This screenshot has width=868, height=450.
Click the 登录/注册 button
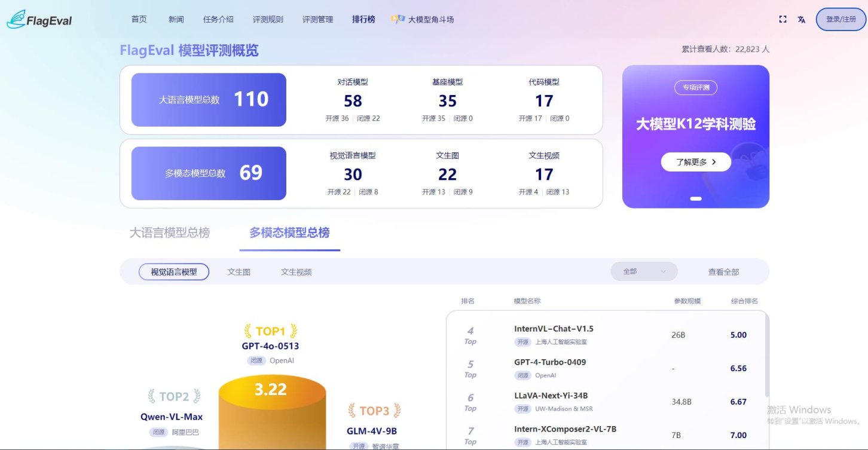[x=840, y=19]
